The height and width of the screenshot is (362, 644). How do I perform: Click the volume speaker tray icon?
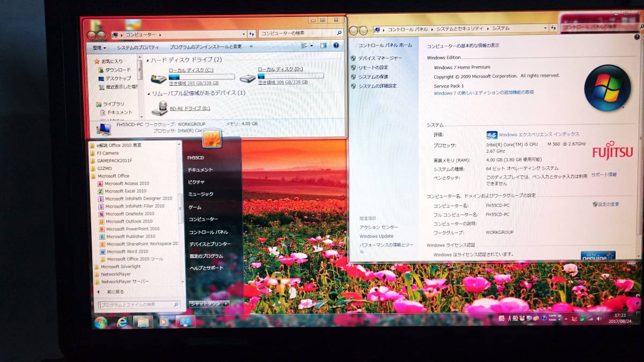[600, 319]
